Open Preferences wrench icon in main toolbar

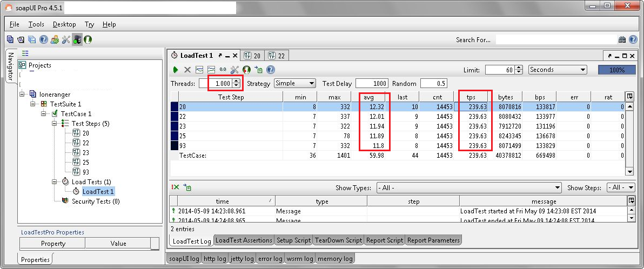coord(66,40)
